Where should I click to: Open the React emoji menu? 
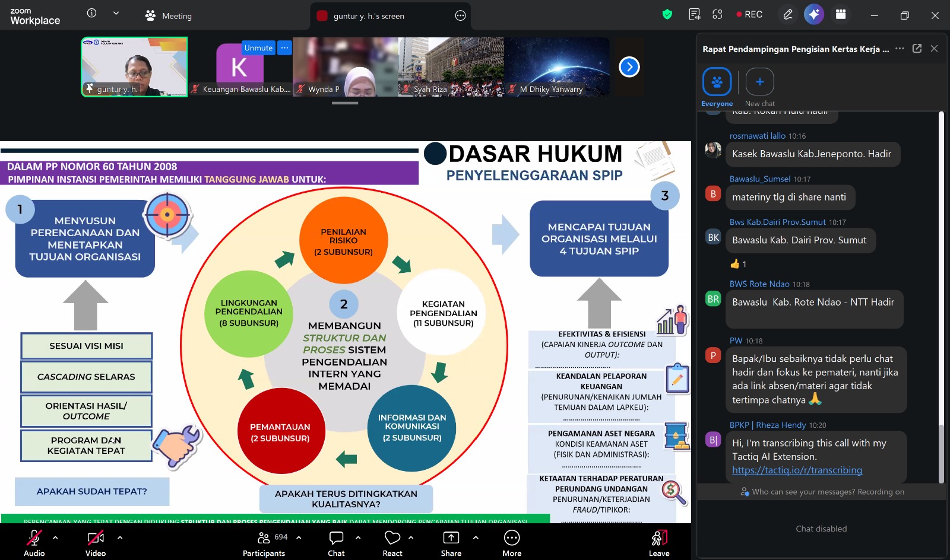click(392, 543)
